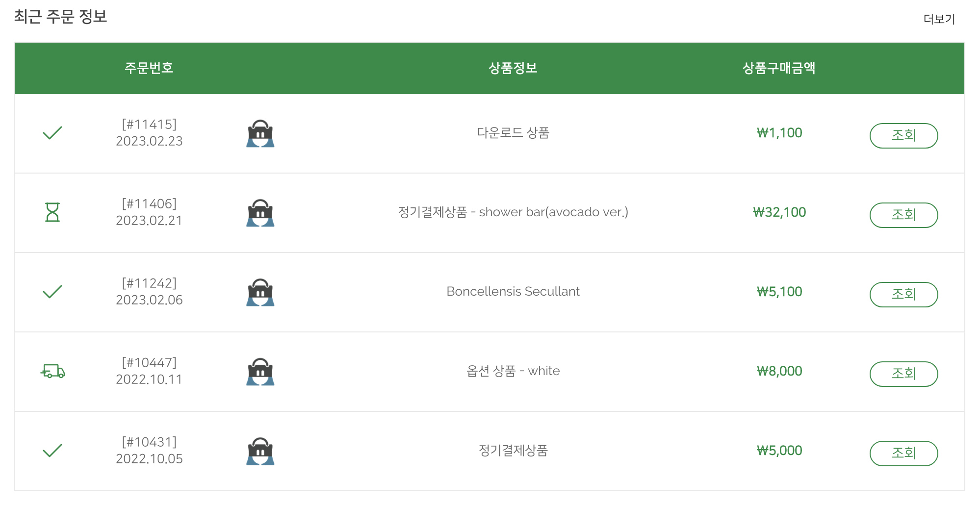
Task: Click the delivery truck icon for order #10447
Action: [52, 371]
